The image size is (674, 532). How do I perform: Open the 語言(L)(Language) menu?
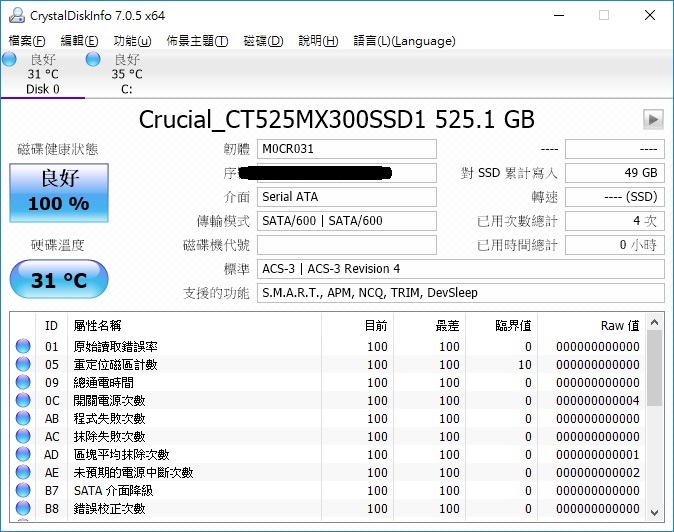pos(404,41)
